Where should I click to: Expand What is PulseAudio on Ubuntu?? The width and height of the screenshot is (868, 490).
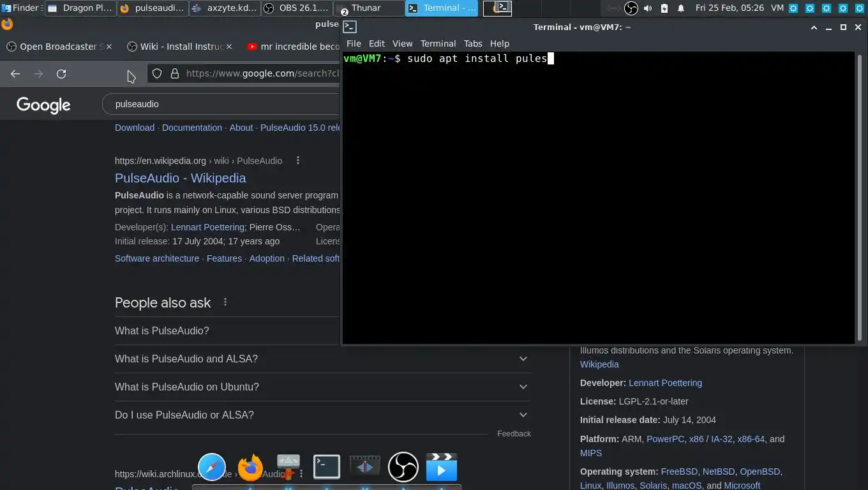[x=323, y=387]
